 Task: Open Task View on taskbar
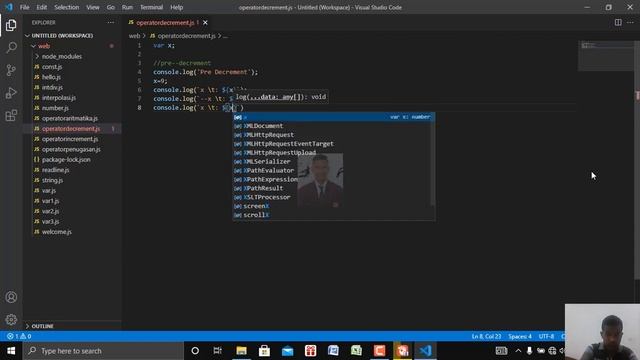(x=218, y=351)
